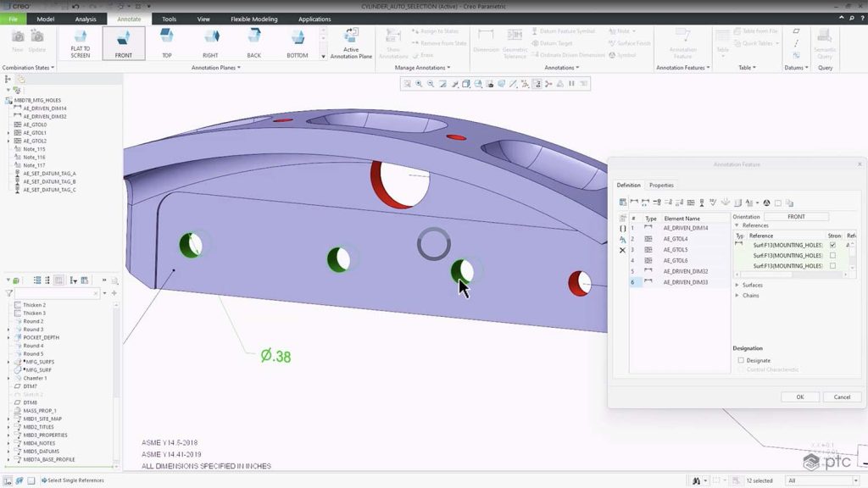Image resolution: width=868 pixels, height=488 pixels.
Task: Collapse the References section in the dialog
Action: click(x=738, y=225)
